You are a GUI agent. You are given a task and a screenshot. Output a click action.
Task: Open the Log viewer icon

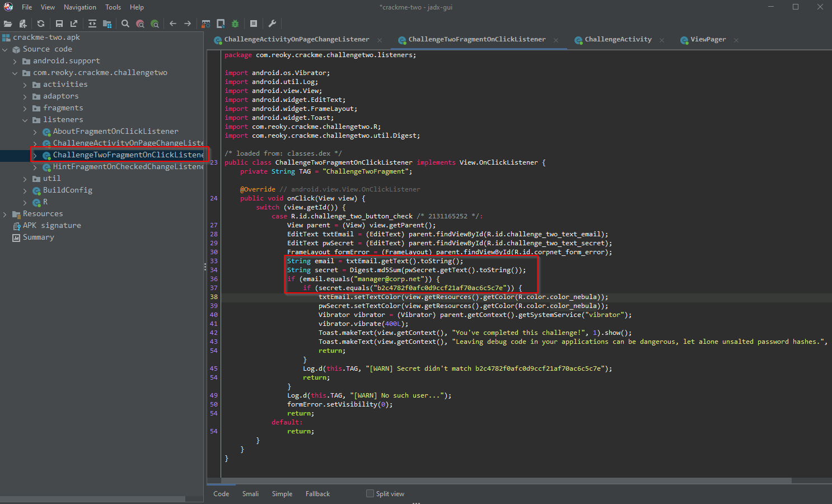click(254, 24)
